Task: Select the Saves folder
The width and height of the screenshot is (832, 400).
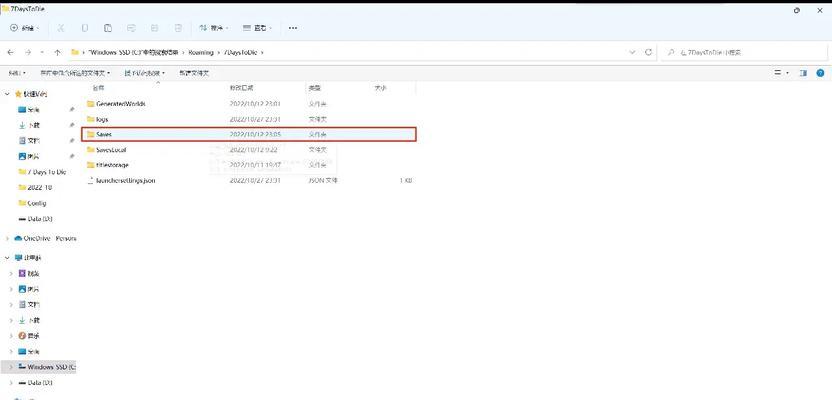Action: click(249, 135)
